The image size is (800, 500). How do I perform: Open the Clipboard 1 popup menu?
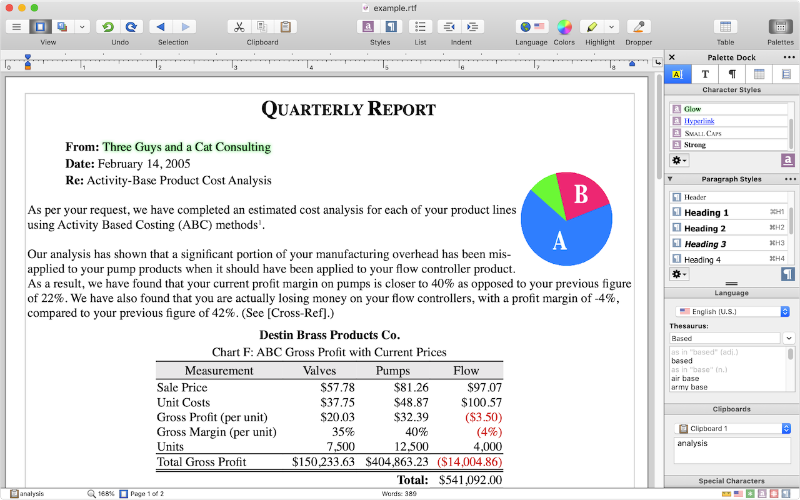point(732,428)
